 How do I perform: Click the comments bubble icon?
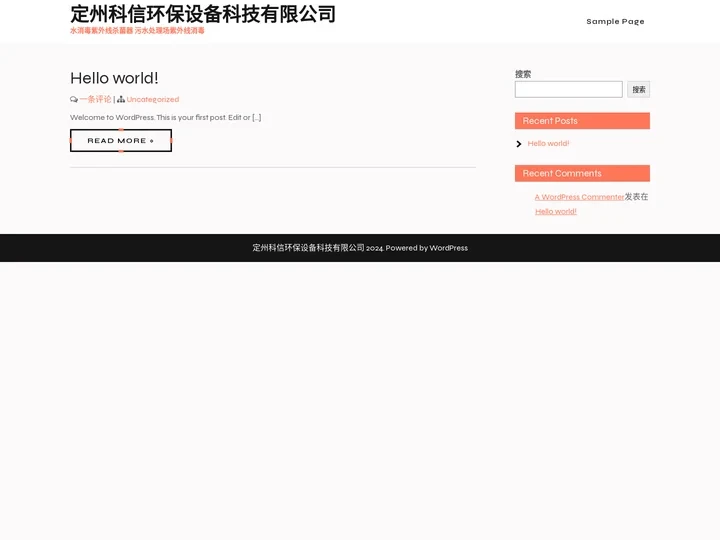click(74, 99)
